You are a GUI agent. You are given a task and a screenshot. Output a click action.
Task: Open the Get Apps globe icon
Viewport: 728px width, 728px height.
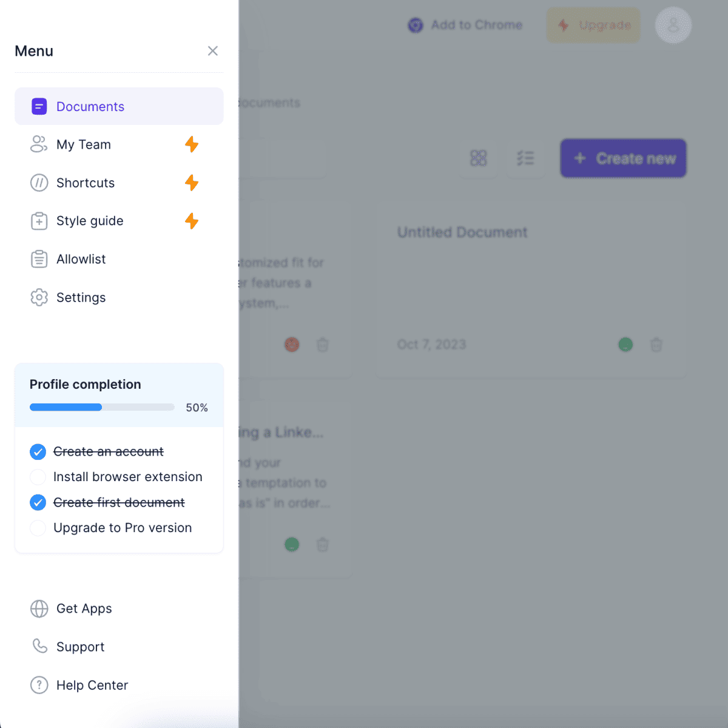pyautogui.click(x=39, y=608)
